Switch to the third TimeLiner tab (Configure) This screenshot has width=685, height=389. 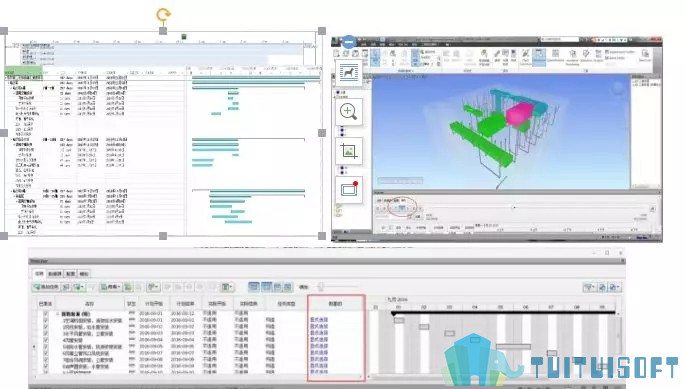click(x=70, y=274)
